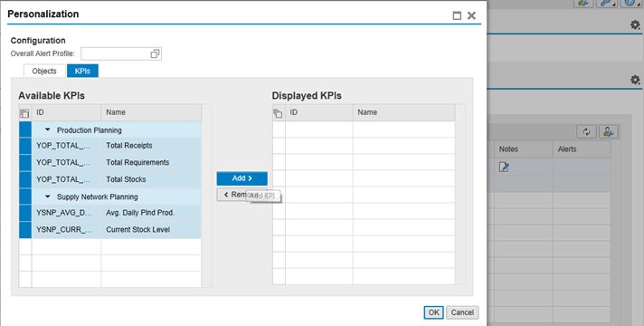This screenshot has width=644, height=326.
Task: Collapse the Supply Network Planning group
Action: point(48,197)
